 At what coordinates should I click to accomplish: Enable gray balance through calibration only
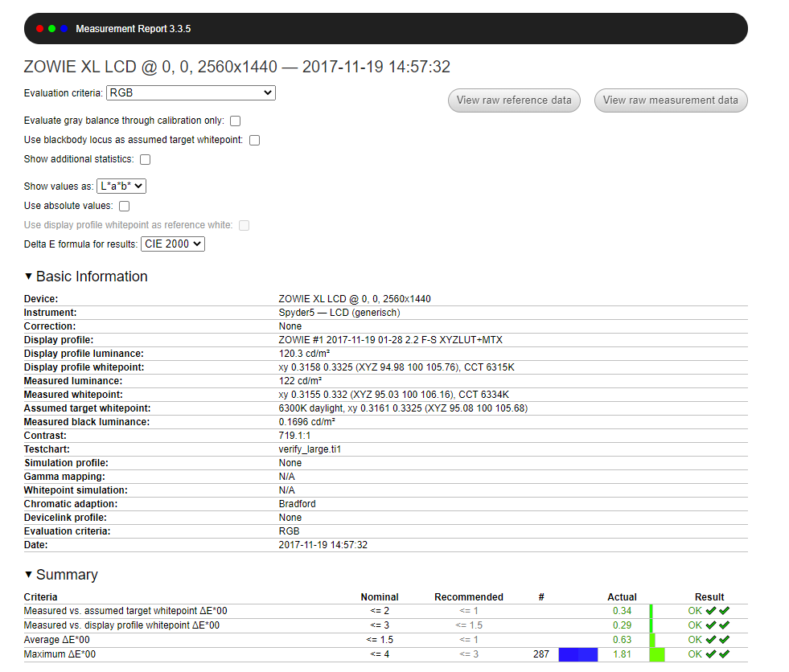click(x=235, y=121)
